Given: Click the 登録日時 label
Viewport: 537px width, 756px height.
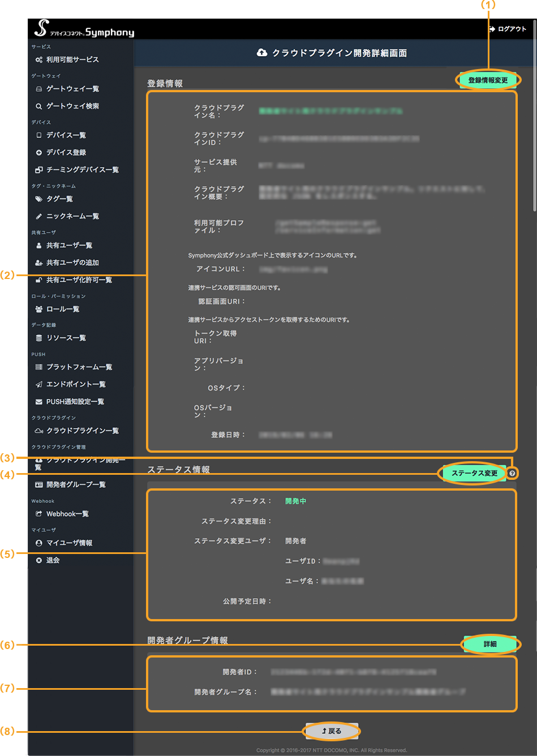Looking at the screenshot, I should 228,435.
